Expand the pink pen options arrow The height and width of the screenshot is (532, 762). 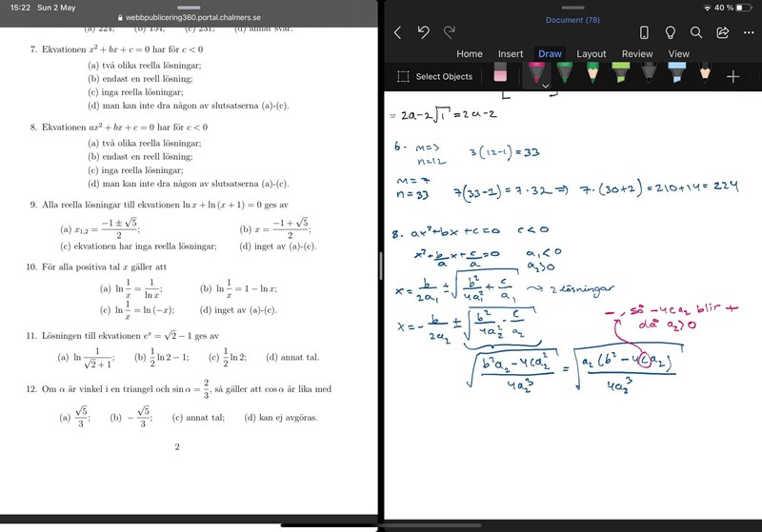coord(546,86)
